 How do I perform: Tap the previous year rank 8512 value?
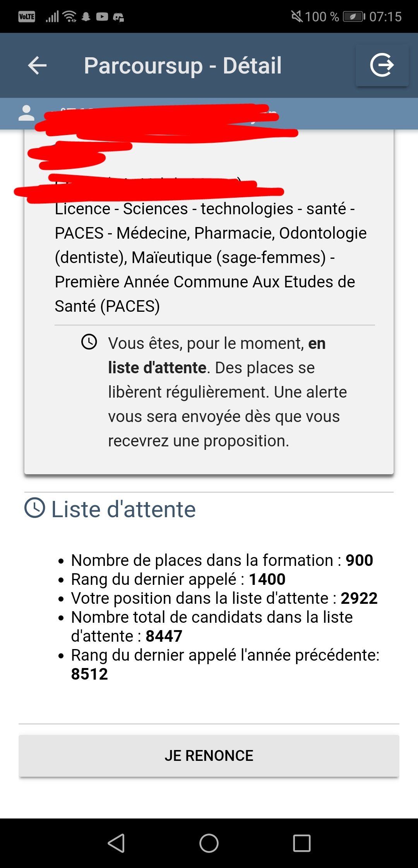point(89,674)
